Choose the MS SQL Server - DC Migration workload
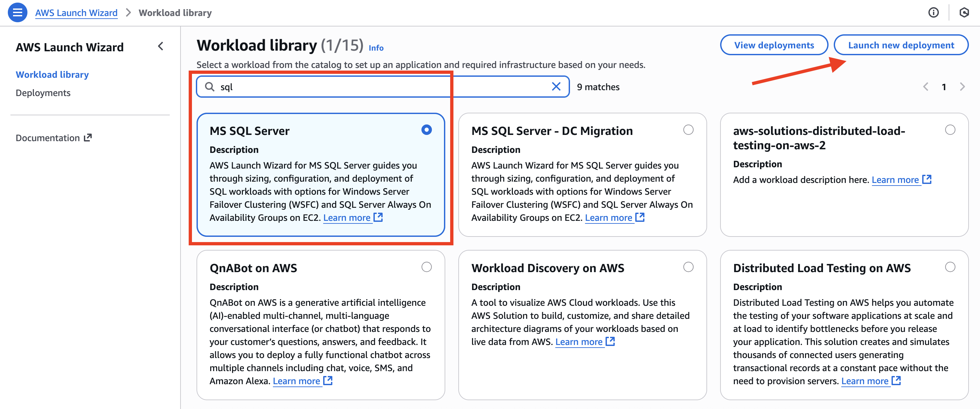 [688, 130]
